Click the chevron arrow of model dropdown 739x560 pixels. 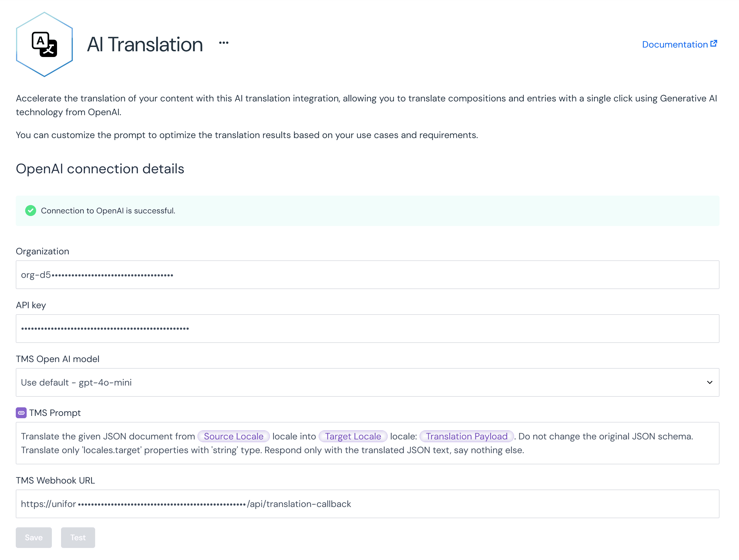[709, 382]
